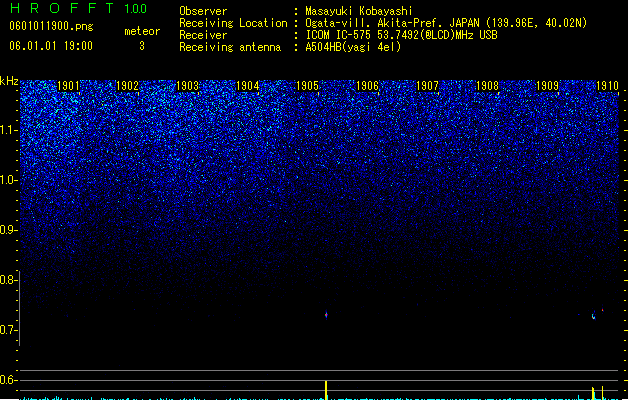Screen dimensions: 629x400
Task: Click the 1901 time marker
Action: point(68,86)
